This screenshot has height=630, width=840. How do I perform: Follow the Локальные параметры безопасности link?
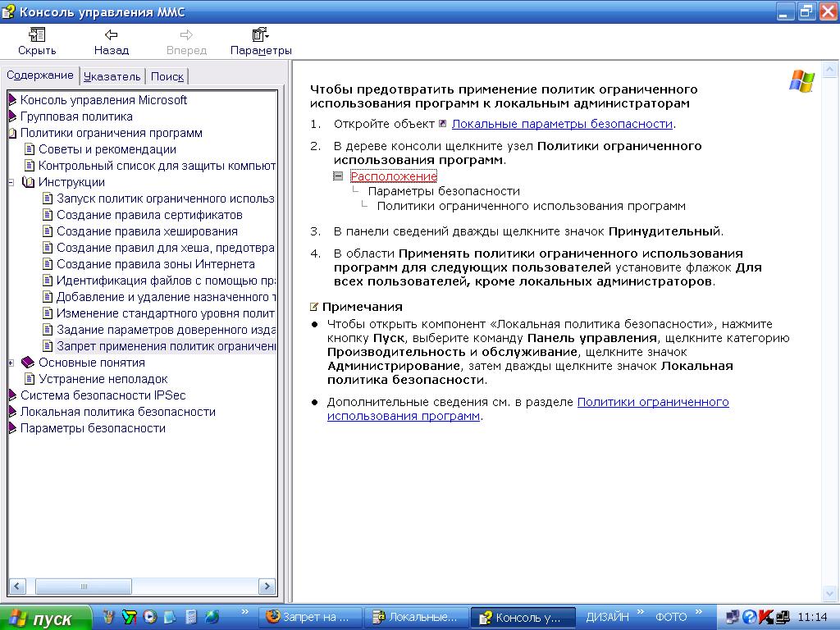pyautogui.click(x=562, y=124)
